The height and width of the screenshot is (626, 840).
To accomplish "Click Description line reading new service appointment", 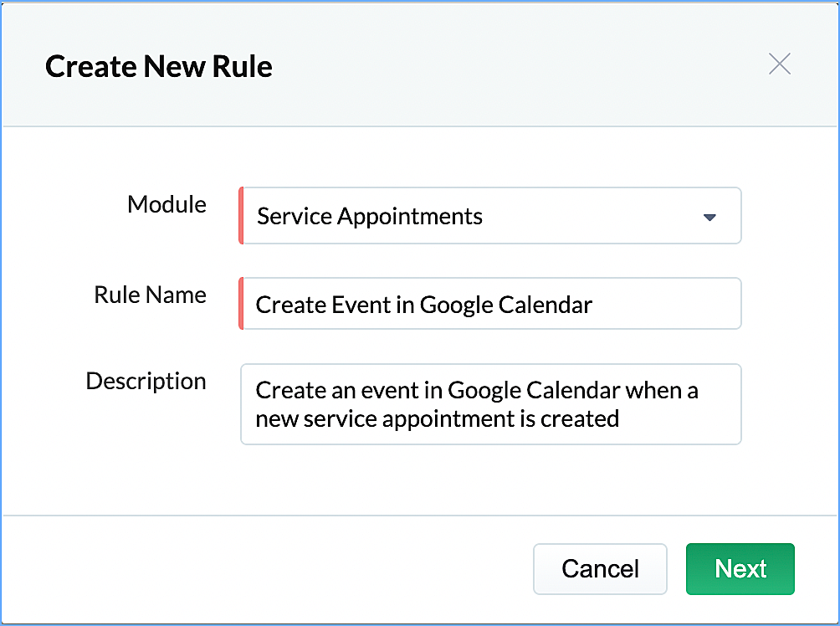I will pos(437,418).
